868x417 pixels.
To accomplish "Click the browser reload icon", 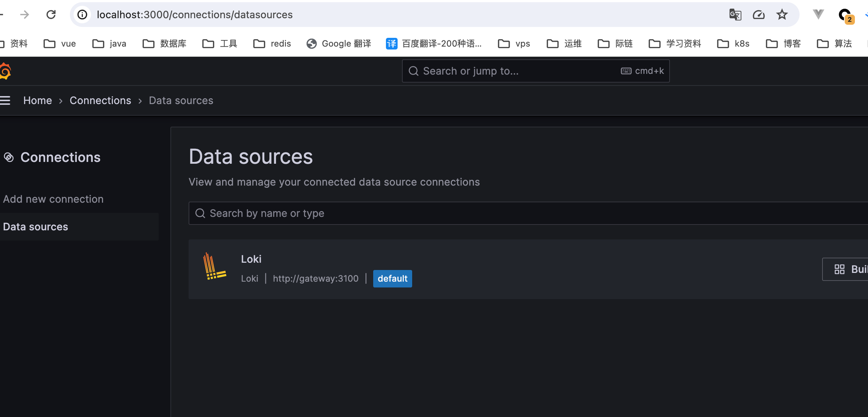I will 51,15.
